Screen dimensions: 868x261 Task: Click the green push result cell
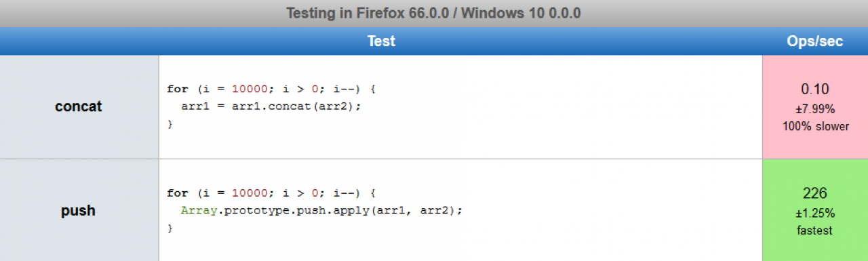click(x=815, y=211)
